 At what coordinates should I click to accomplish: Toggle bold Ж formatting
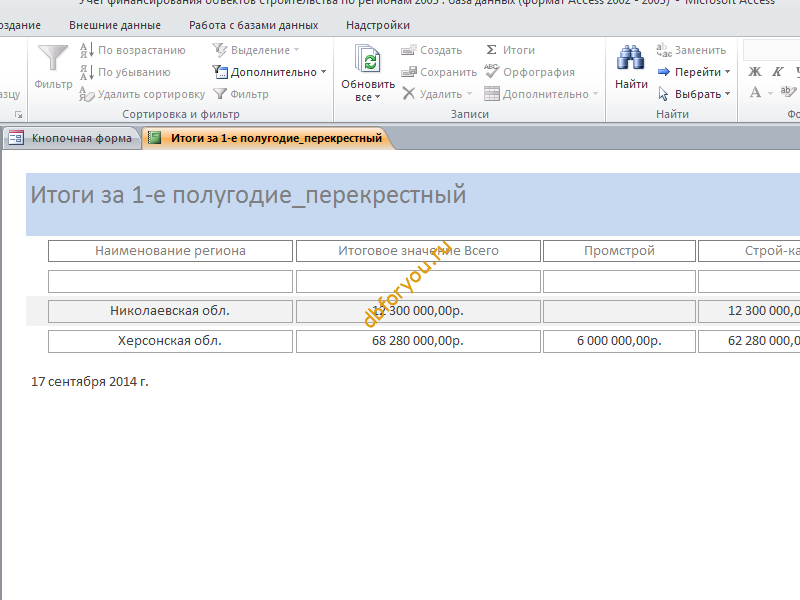pyautogui.click(x=755, y=72)
